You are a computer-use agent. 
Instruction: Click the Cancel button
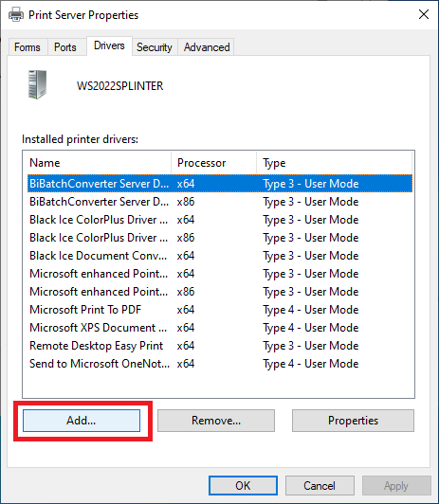click(x=320, y=485)
